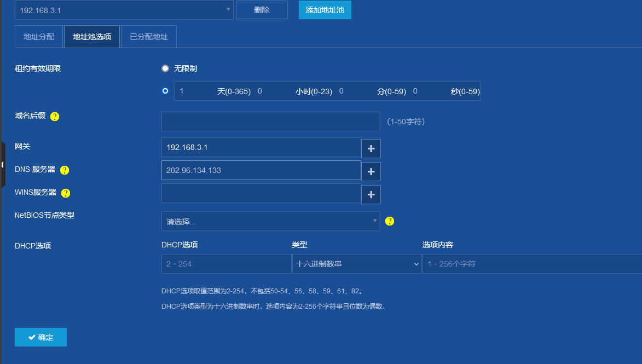This screenshot has width=642, height=364.
Task: Click the lease hours field 小时(0-23)
Action: [274, 91]
